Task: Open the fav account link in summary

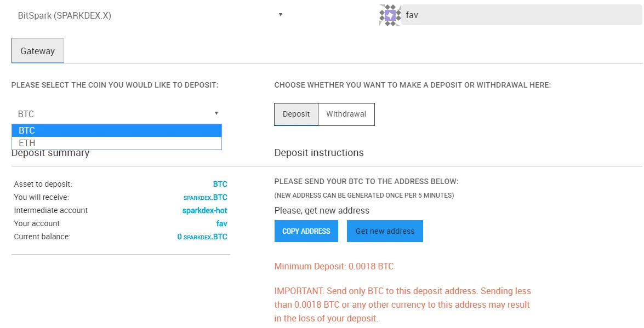Action: coord(222,223)
